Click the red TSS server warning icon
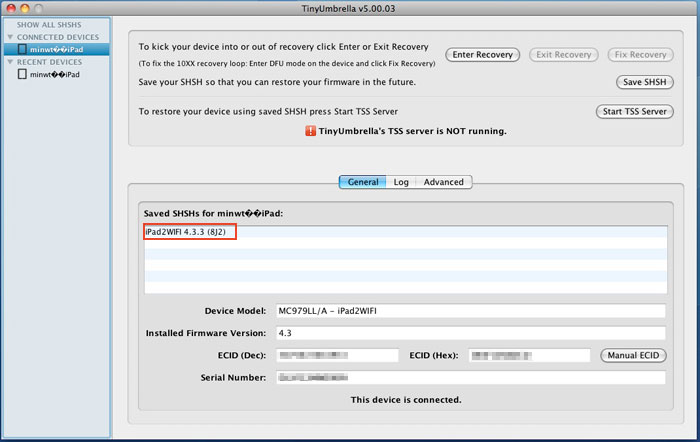The image size is (700, 442). [x=310, y=131]
